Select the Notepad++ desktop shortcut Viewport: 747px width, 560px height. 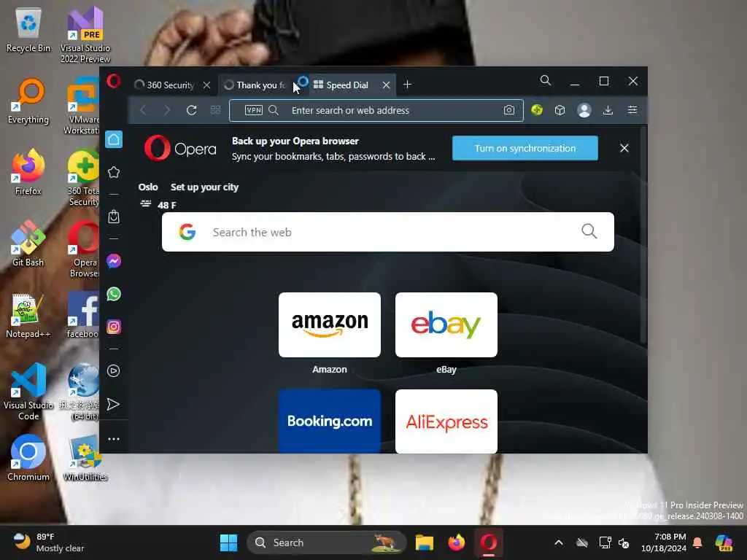(28, 316)
